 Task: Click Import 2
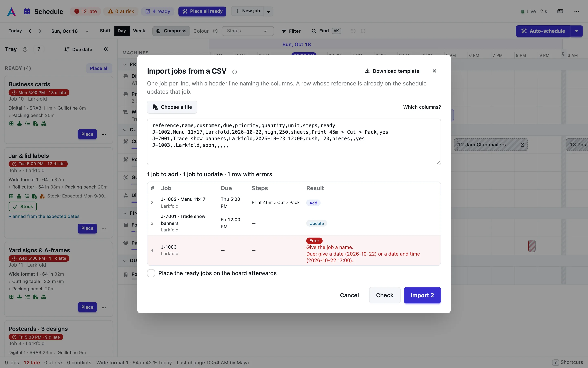click(422, 295)
